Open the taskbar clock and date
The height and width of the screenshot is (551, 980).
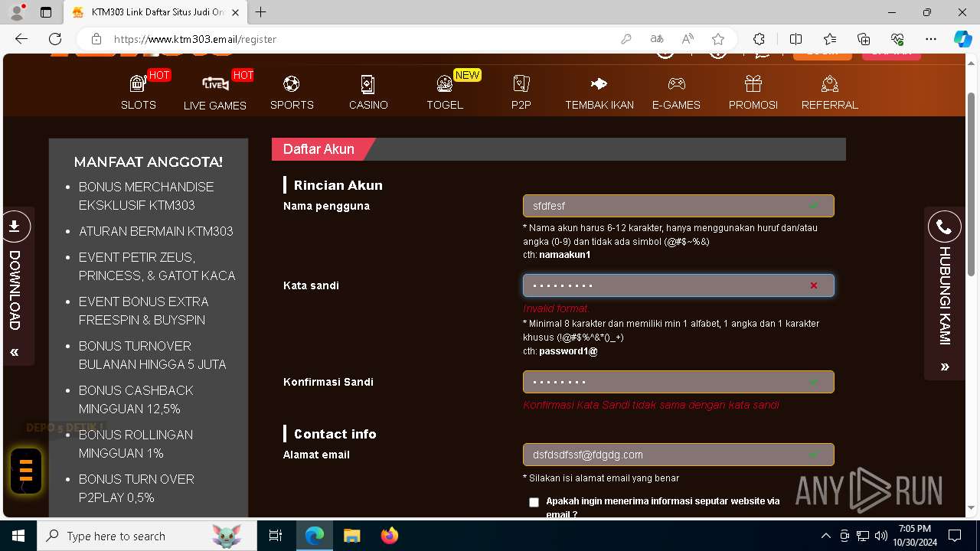914,536
